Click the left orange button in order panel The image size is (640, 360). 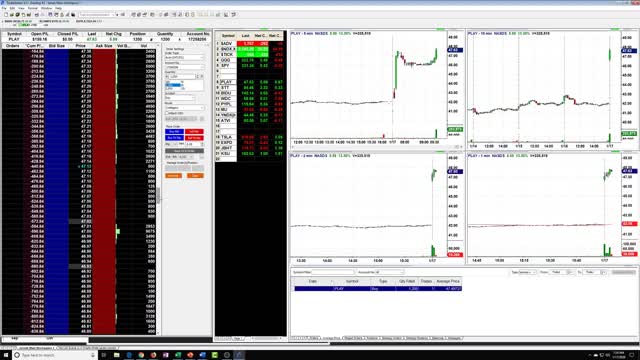(x=173, y=176)
